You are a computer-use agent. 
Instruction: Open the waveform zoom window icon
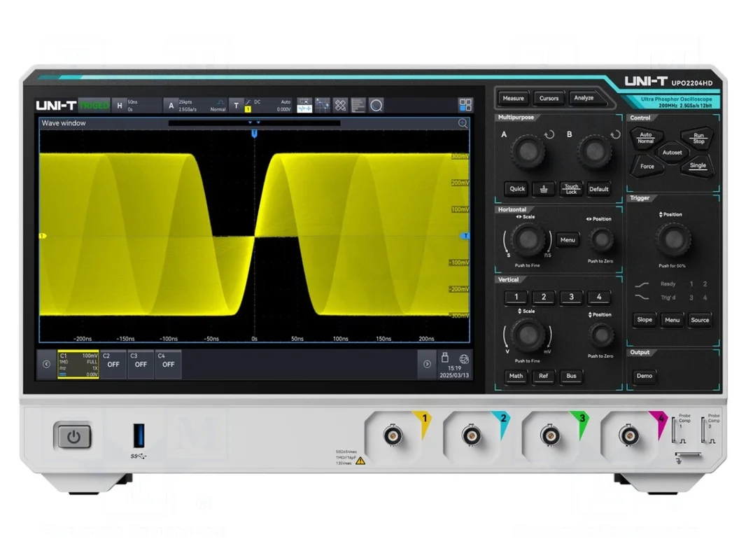coord(304,106)
